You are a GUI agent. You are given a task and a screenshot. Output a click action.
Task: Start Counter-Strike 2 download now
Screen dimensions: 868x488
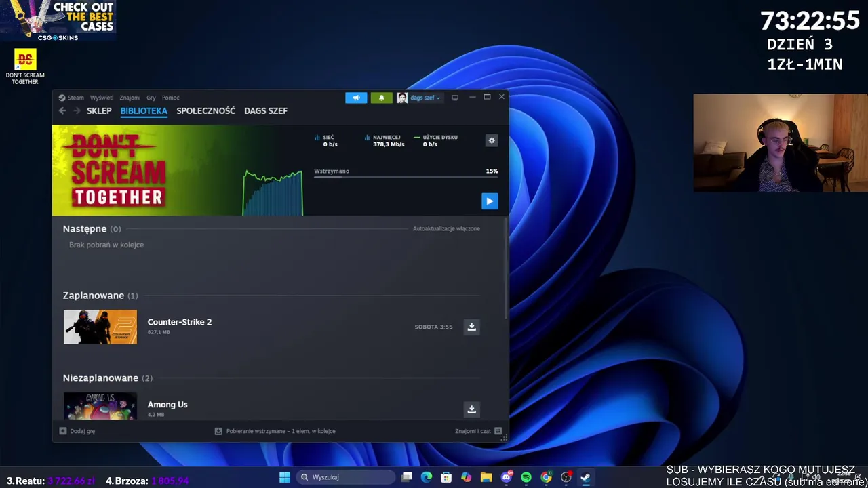point(471,327)
